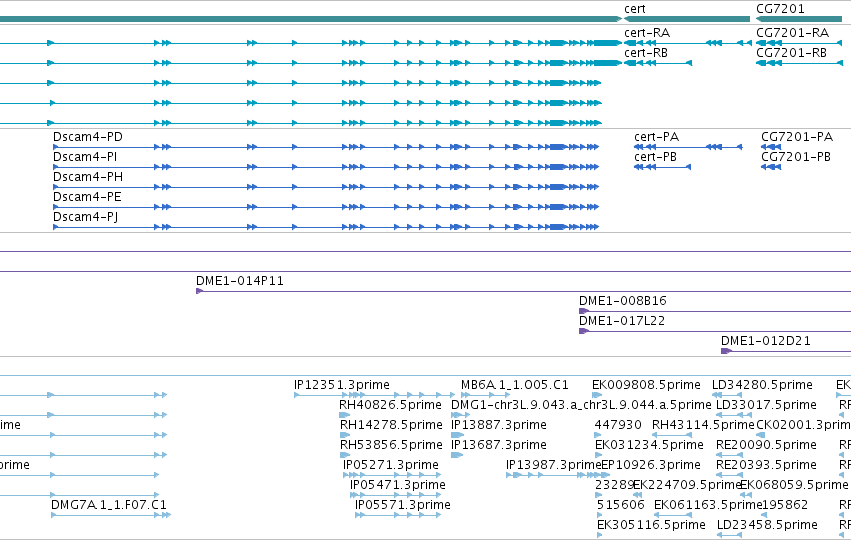Select the cert-PB protein feature
The image size is (851, 540).
point(663,167)
